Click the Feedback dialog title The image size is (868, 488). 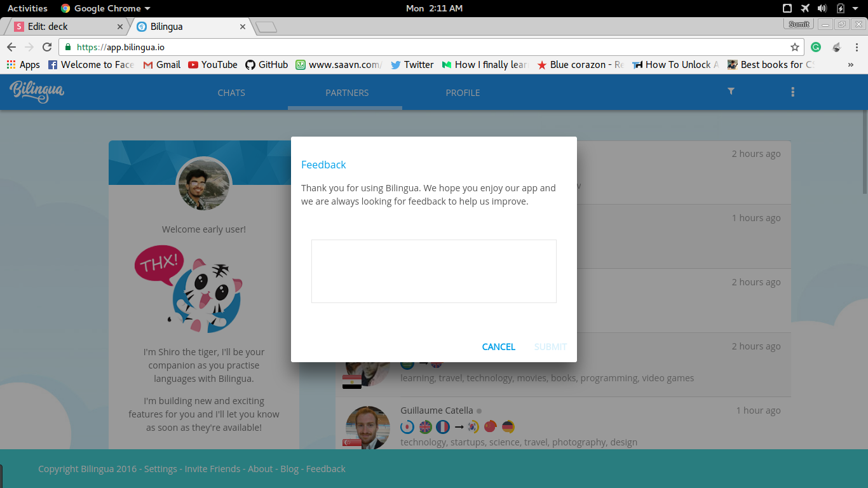pos(323,165)
